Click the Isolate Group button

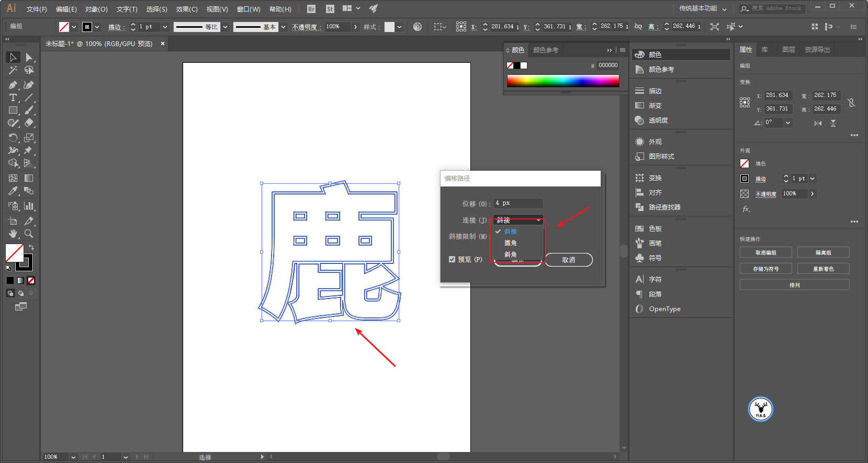824,252
